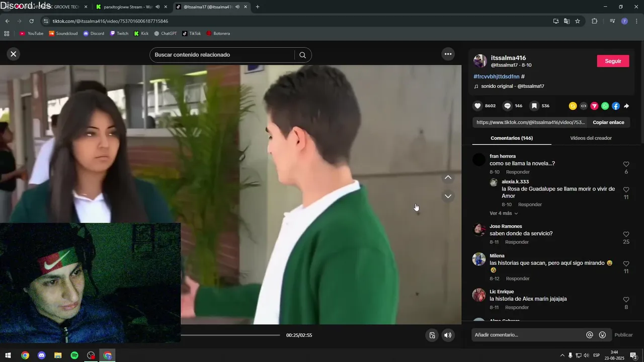Share the video via WhatsApp icon

click(x=605, y=106)
